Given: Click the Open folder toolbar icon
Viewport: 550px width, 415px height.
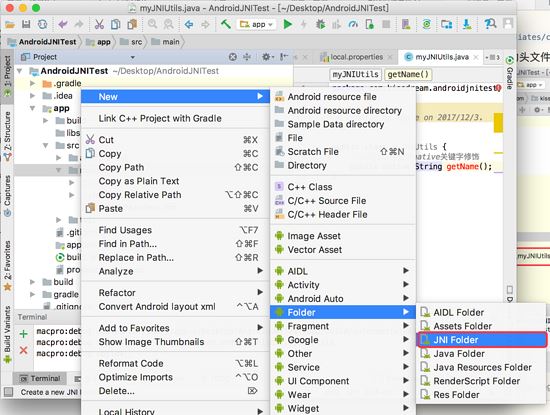Looking at the screenshot, I should pos(10,25).
